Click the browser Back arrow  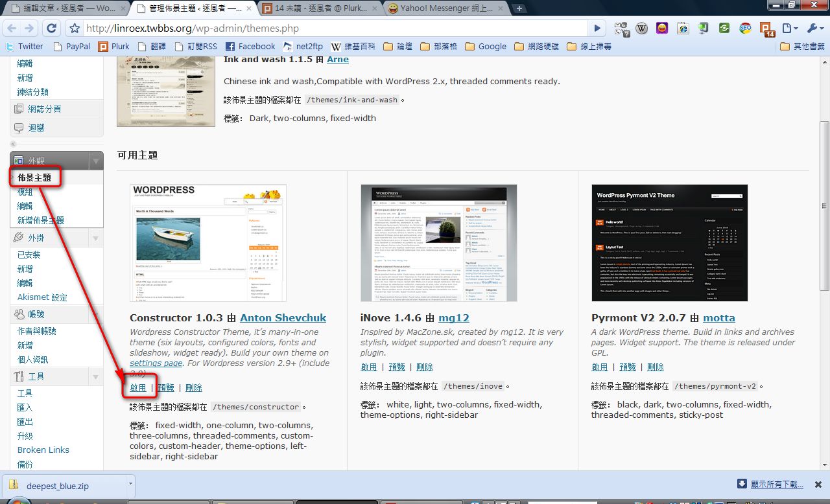[12, 29]
